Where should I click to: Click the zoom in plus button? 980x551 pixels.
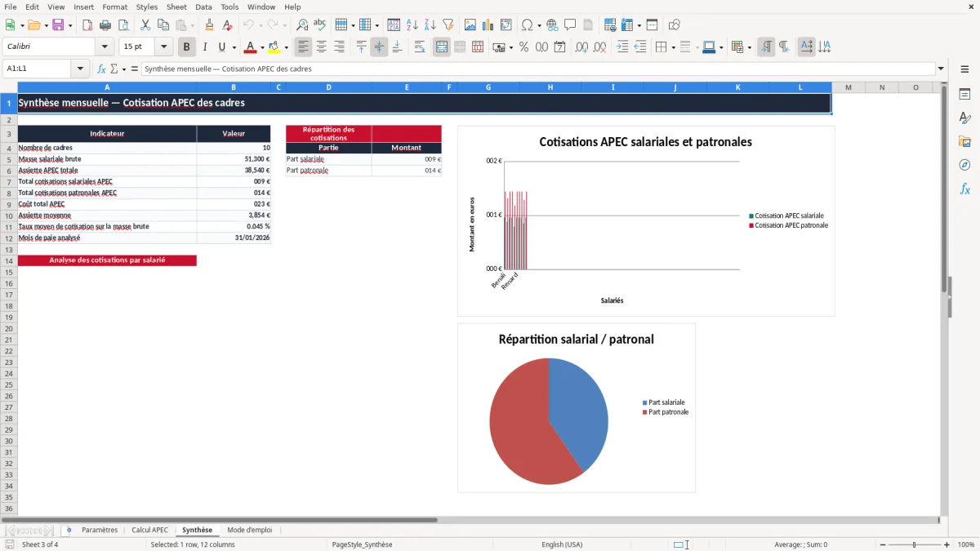coord(947,544)
